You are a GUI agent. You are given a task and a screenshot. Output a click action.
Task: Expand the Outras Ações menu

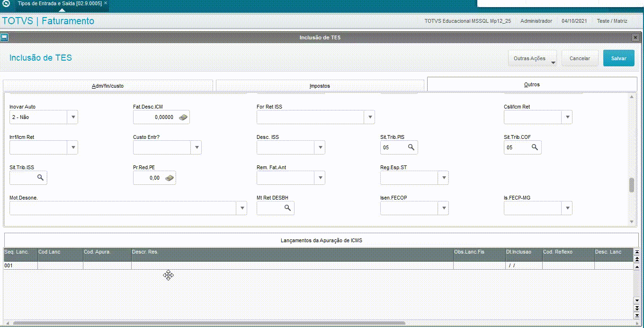532,58
